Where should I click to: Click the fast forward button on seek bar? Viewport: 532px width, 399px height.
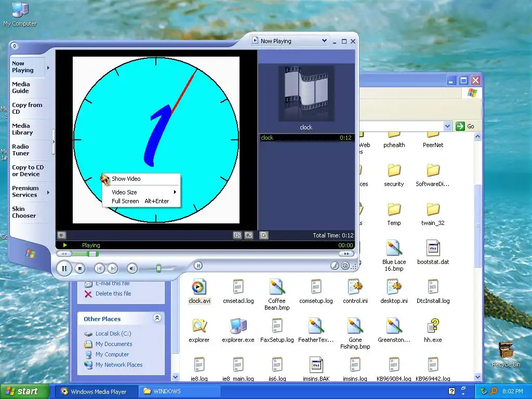[x=347, y=254]
